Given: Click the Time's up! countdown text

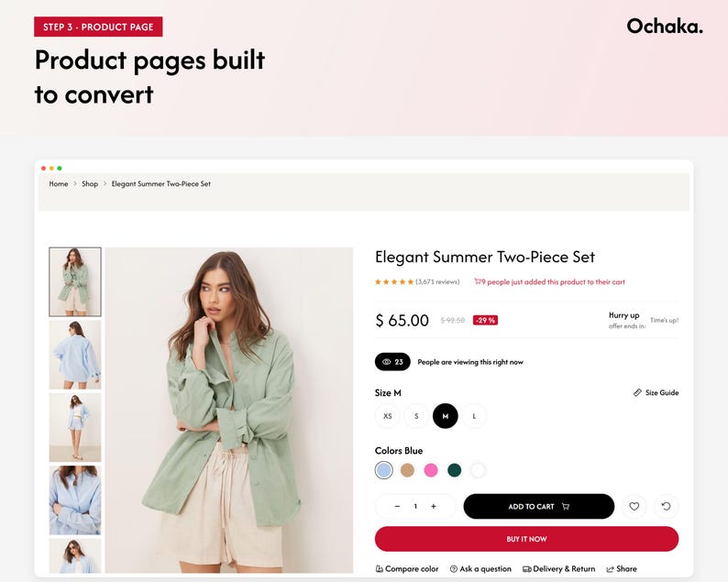Looking at the screenshot, I should (664, 320).
